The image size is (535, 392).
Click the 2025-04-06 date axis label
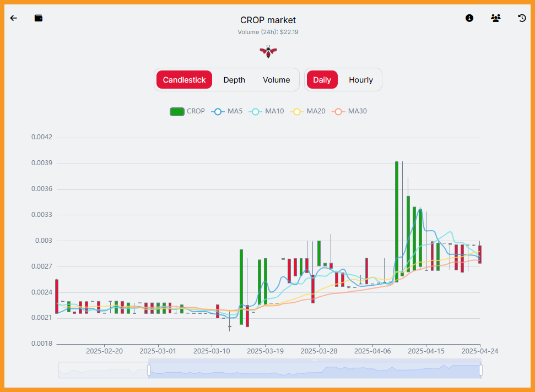click(372, 351)
